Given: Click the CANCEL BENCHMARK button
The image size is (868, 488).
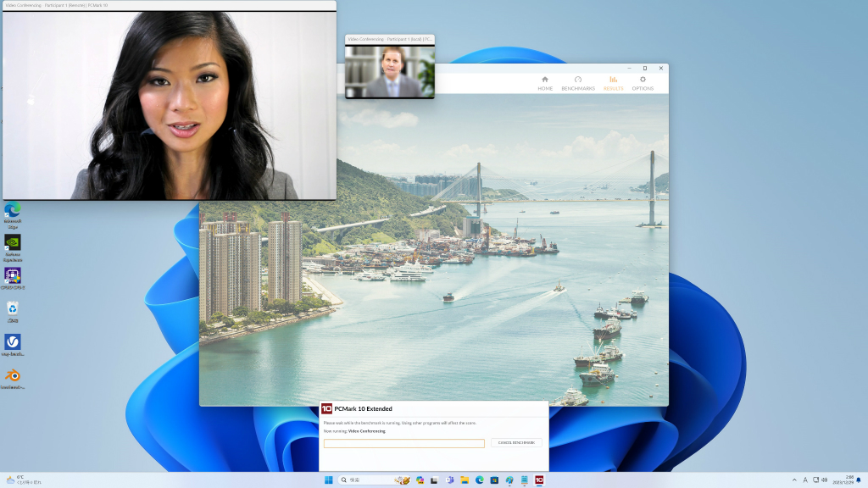Looking at the screenshot, I should [516, 442].
